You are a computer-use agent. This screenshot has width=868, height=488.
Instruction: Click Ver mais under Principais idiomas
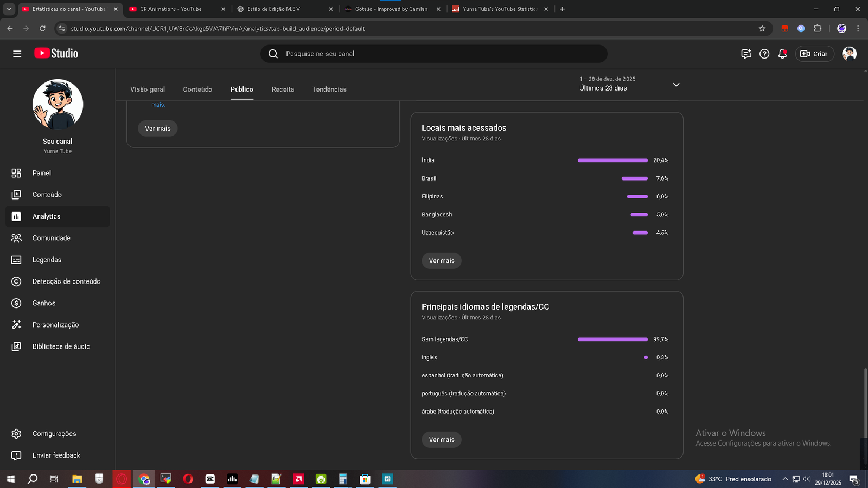(442, 440)
